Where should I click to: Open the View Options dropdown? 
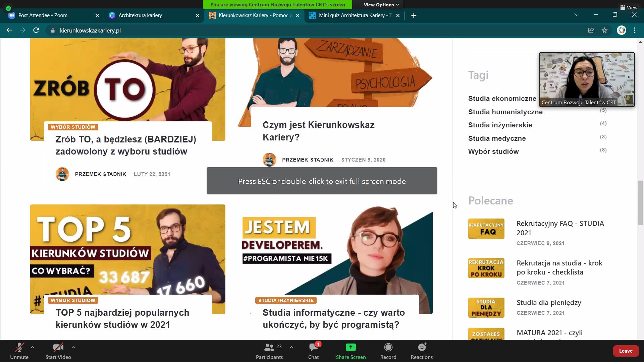381,5
